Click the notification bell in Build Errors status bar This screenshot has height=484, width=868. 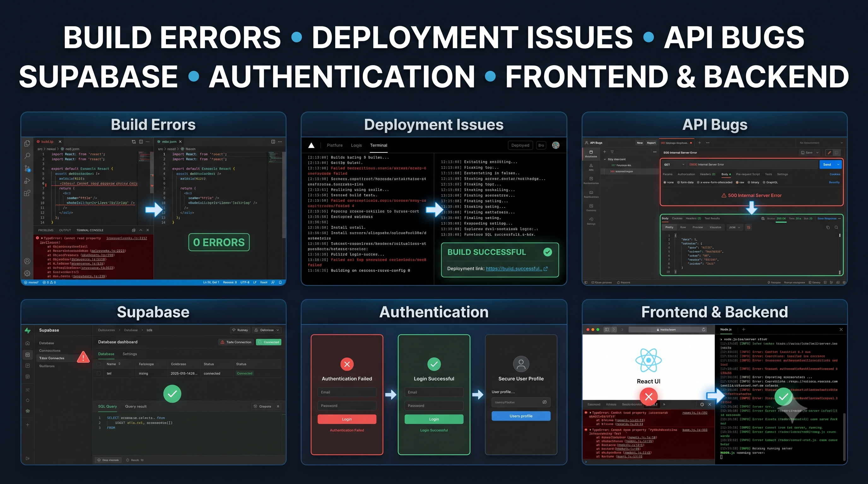pyautogui.click(x=280, y=282)
